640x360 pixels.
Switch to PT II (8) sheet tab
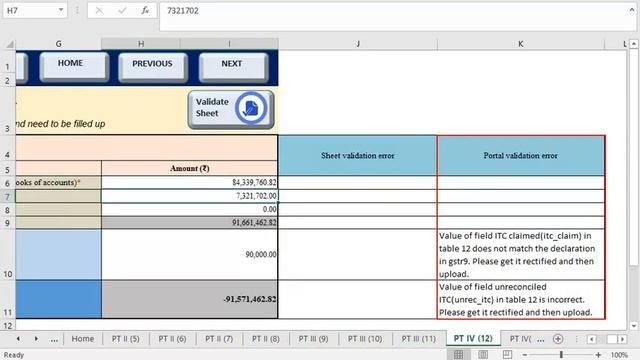tap(266, 339)
